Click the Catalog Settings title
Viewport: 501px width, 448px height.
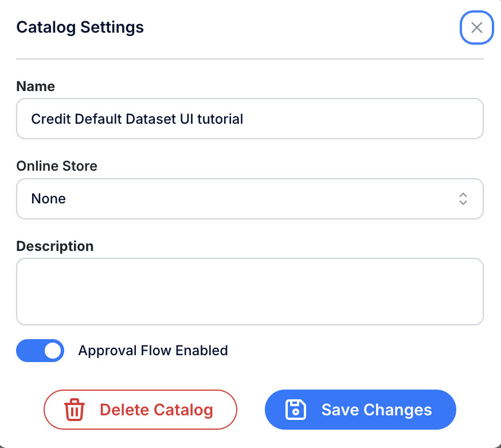pyautogui.click(x=80, y=27)
